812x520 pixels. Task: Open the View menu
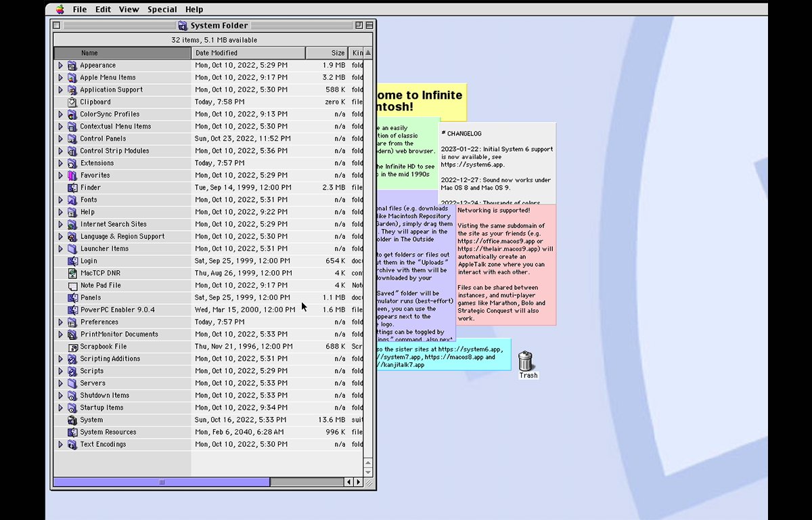point(129,9)
